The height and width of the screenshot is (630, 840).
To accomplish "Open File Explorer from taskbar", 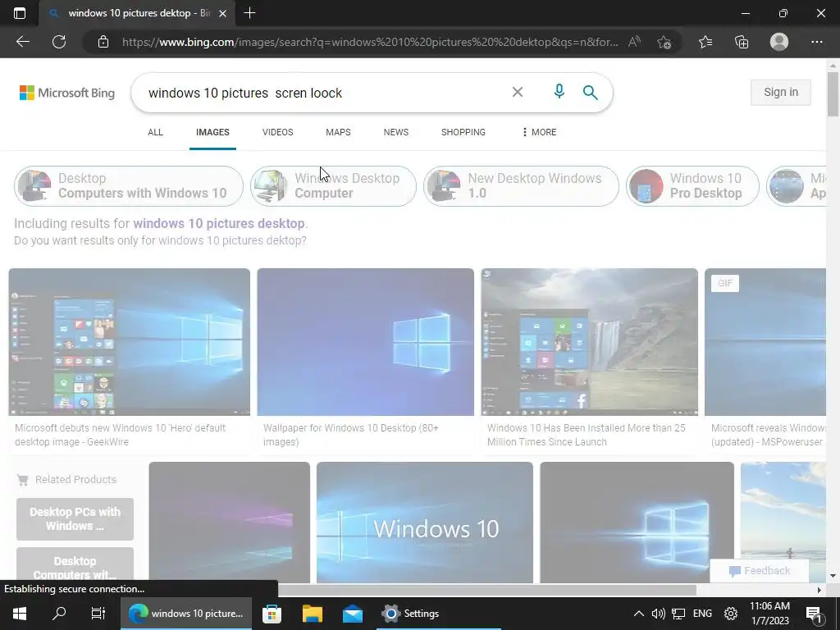I will pos(313,614).
